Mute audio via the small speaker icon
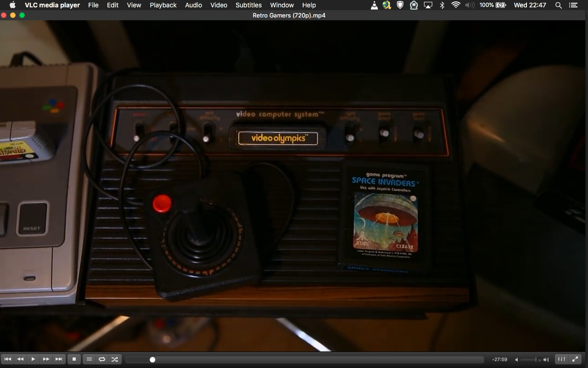Viewport: 588px width, 368px height. coord(517,360)
